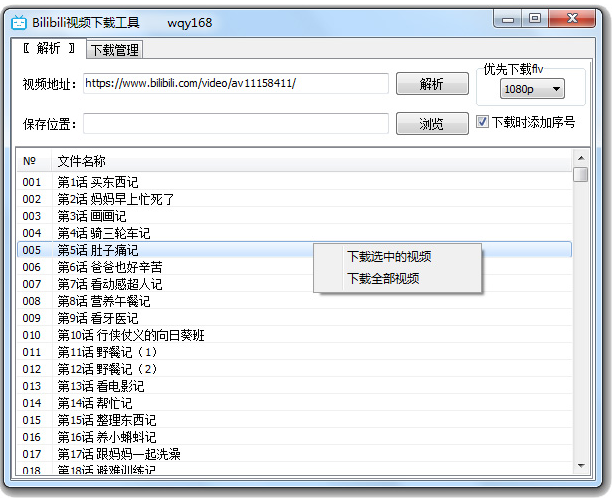This screenshot has height=499, width=613.
Task: Select row 第11话 野餐记（1）
Action: (294, 352)
